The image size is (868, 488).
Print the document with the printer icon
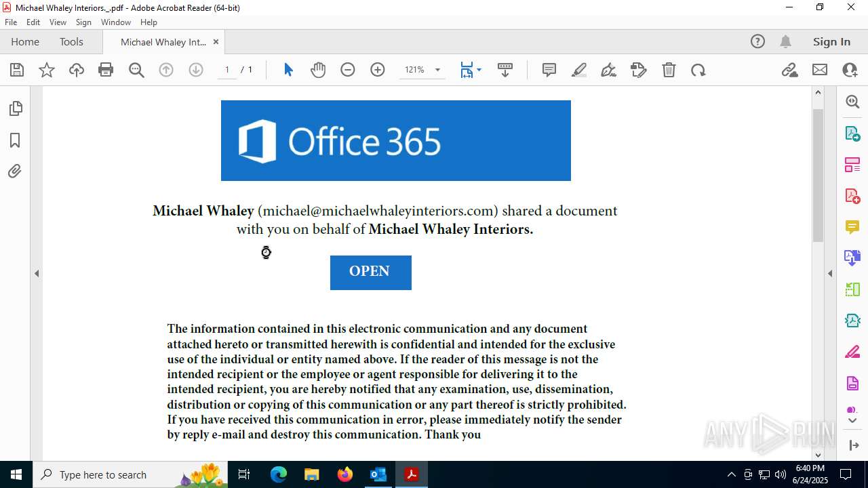pos(106,70)
